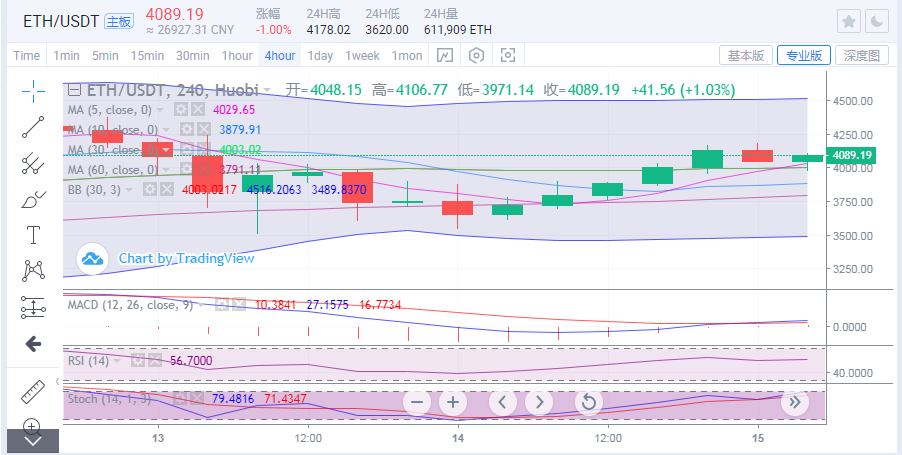902x455 pixels.
Task: Select the ruler measure tool
Action: click(33, 391)
